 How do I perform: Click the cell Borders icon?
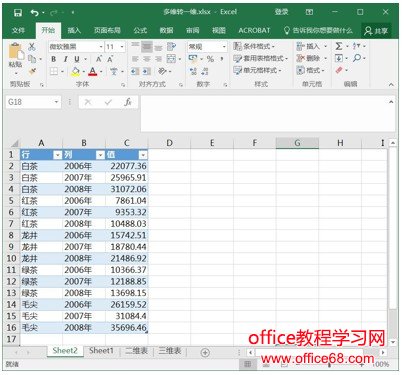point(54,71)
